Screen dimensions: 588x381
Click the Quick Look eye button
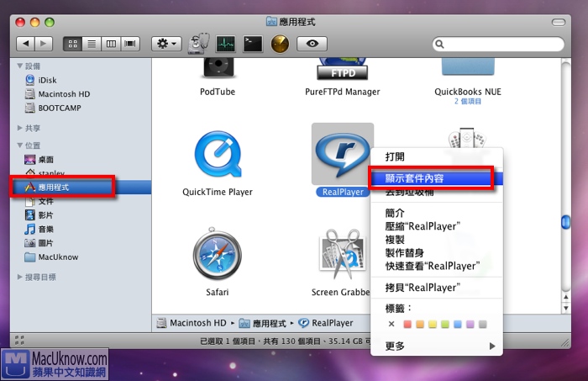pos(312,44)
